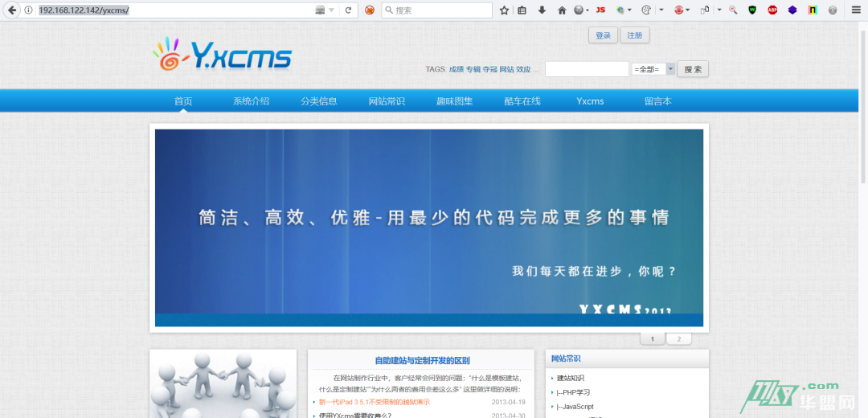Reload the page with the refresh icon
The height and width of the screenshot is (418, 868).
348,10
